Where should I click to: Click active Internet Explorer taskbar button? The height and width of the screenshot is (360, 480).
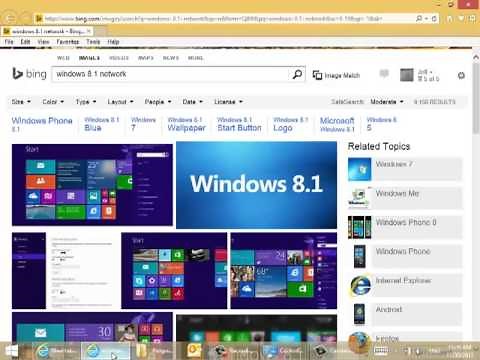point(105,351)
